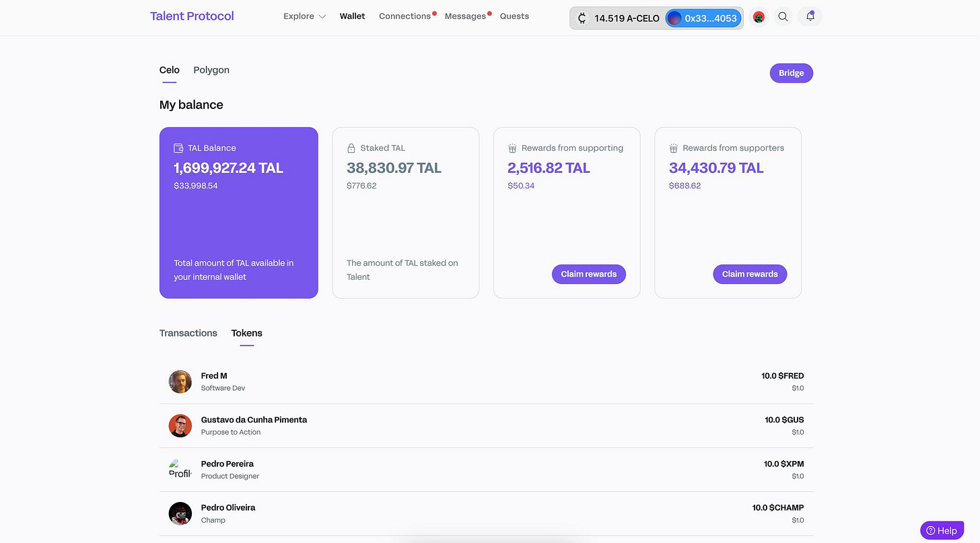Image resolution: width=980 pixels, height=543 pixels.
Task: Click the Software Dev subtitle
Action: [x=223, y=388]
